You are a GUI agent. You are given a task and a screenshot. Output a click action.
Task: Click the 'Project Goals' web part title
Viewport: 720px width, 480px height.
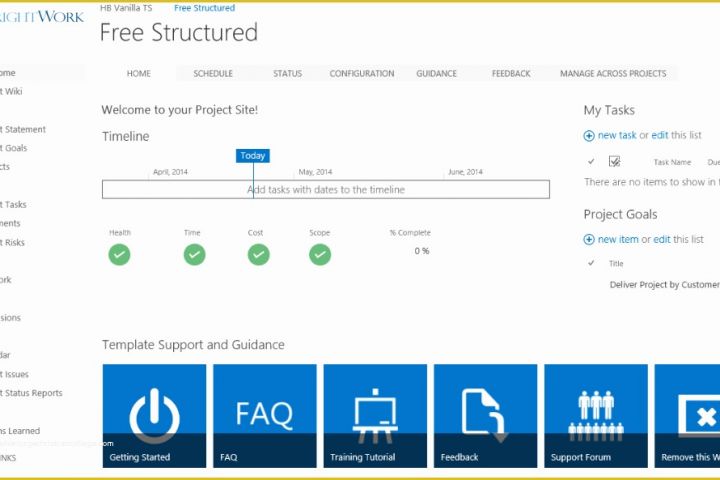pos(620,215)
